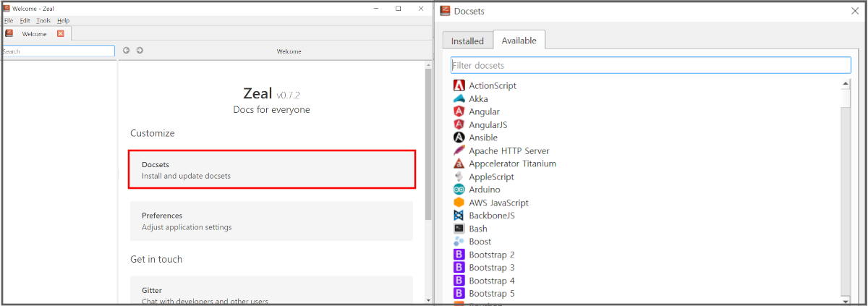Select the AngularJS list entry
Image resolution: width=868 pixels, height=306 pixels.
488,124
